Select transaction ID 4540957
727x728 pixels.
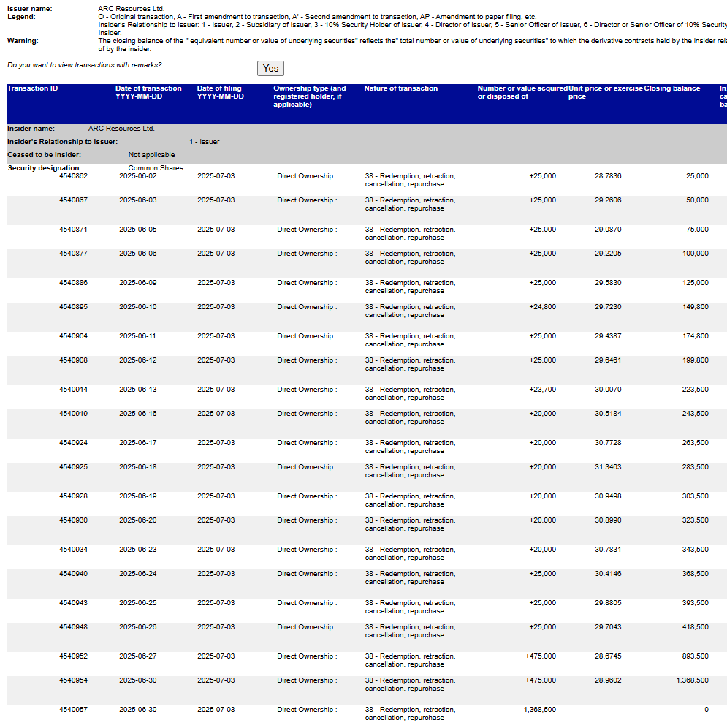point(74,709)
